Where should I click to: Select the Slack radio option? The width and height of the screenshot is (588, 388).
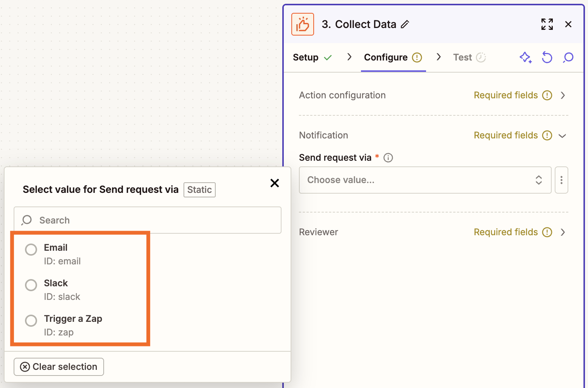(x=31, y=285)
